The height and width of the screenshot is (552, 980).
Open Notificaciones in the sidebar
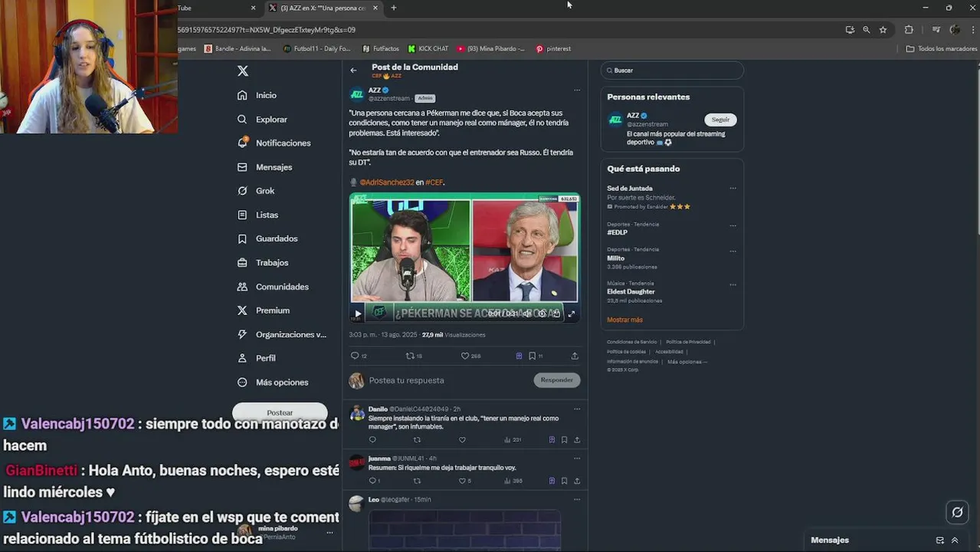tap(274, 143)
